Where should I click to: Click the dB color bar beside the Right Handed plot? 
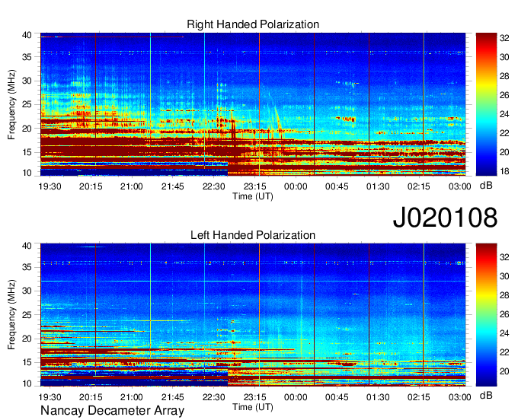point(486,104)
